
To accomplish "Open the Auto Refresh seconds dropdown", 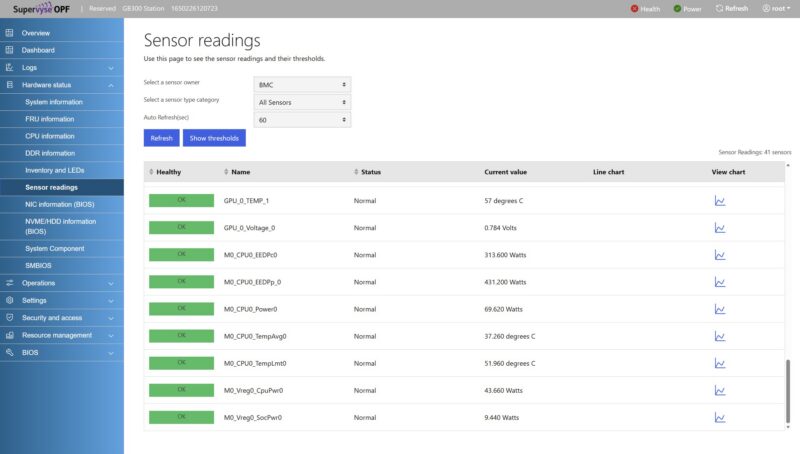I will click(x=302, y=120).
